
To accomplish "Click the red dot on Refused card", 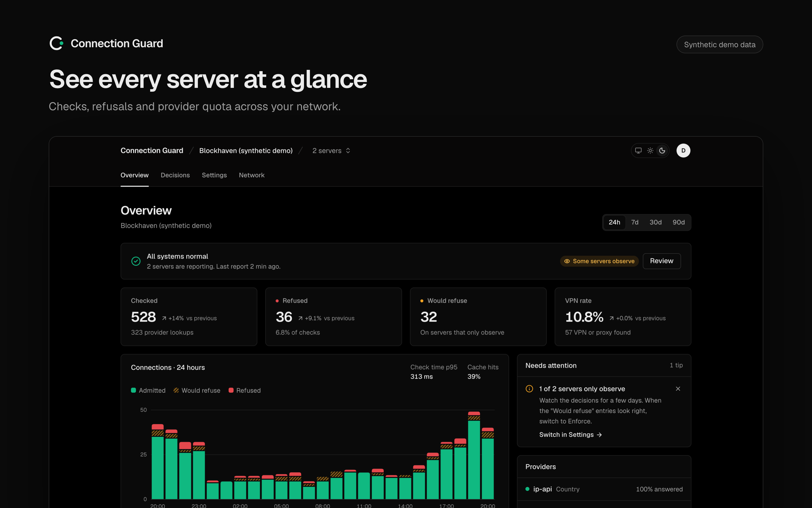I will 277,301.
